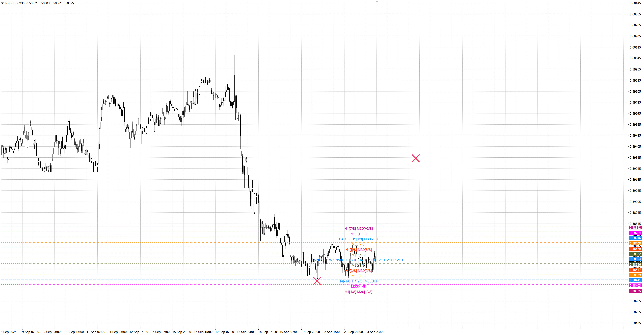Click the magenta 0.58823 price tag
Screen dimensions: 644x335
click(x=635, y=228)
